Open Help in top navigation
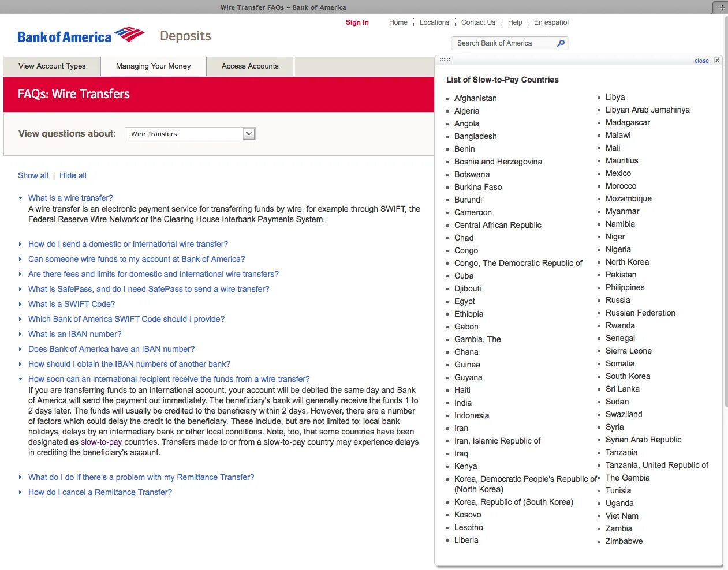The height and width of the screenshot is (570, 728). tap(515, 22)
